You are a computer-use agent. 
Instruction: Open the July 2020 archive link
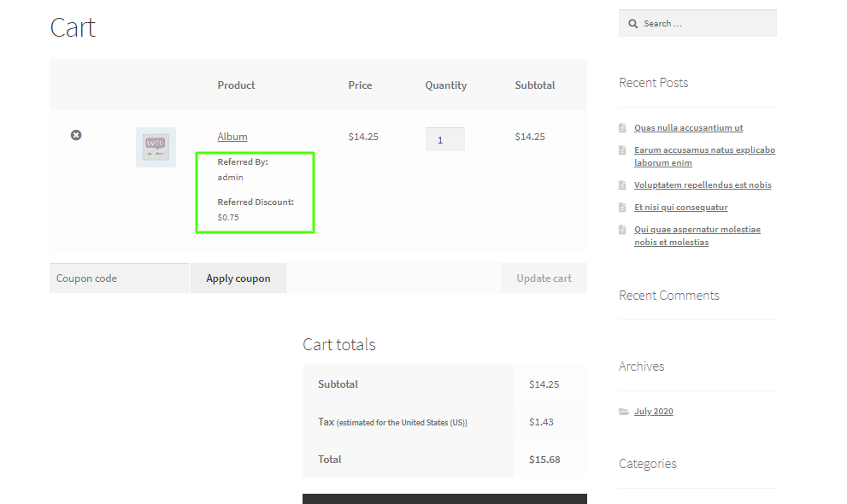tap(653, 412)
